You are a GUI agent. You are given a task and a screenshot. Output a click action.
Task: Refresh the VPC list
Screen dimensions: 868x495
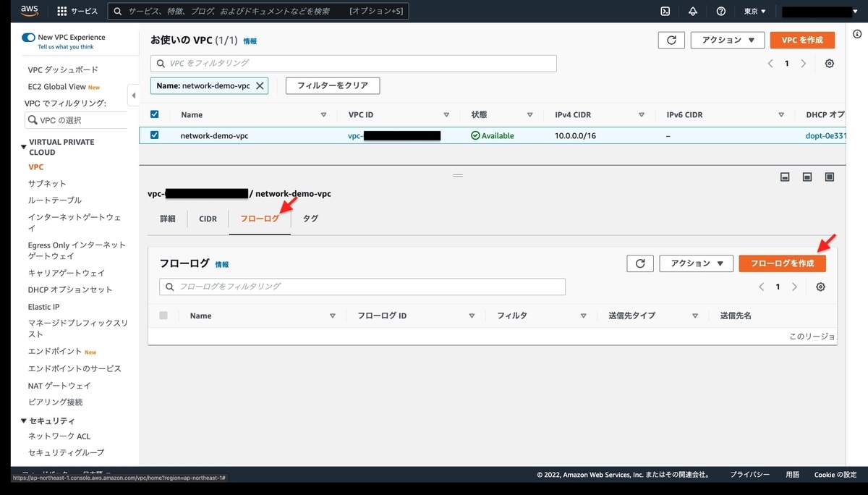pos(671,40)
